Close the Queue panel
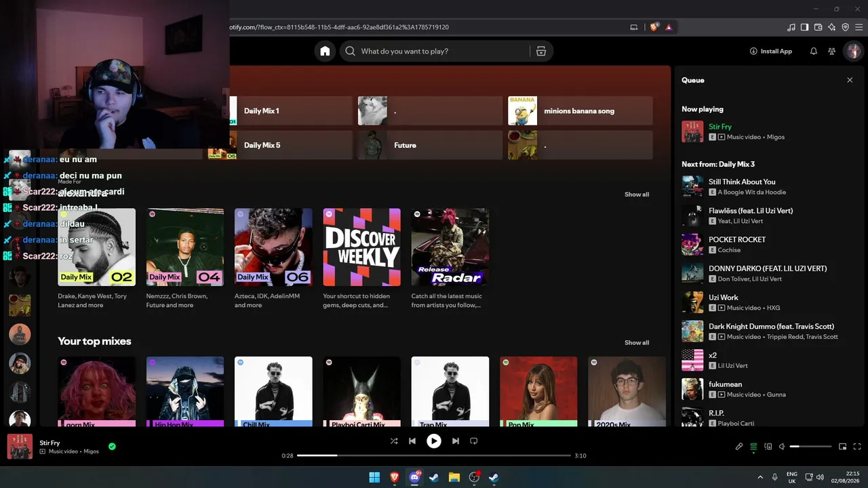 (x=850, y=80)
